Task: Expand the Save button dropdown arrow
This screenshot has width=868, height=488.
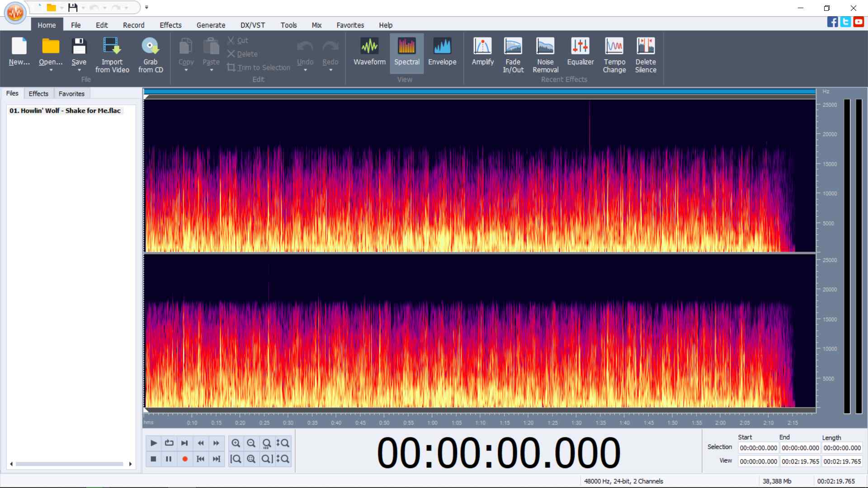Action: click(79, 70)
